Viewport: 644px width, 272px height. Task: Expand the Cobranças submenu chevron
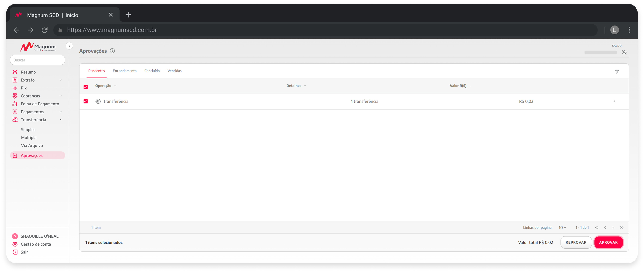(x=60, y=96)
